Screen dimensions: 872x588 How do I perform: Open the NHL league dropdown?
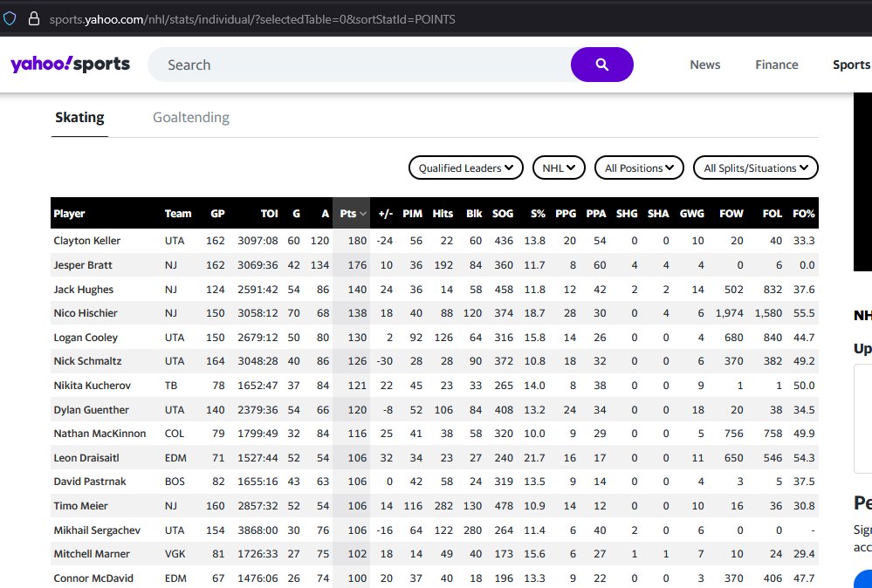click(x=559, y=168)
